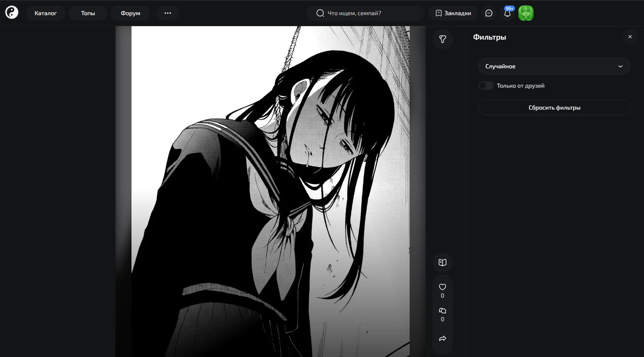Open the chat messages icon

pos(489,13)
